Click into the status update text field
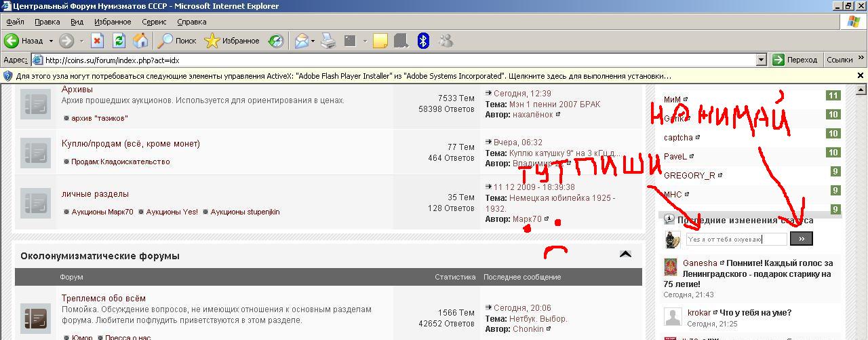The height and width of the screenshot is (340, 868). (736, 239)
